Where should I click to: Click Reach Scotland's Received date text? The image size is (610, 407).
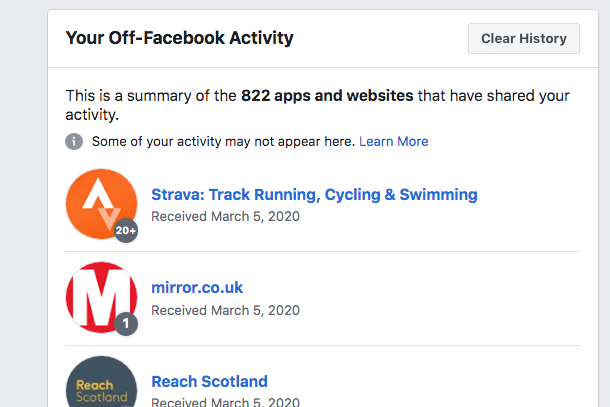coord(225,402)
